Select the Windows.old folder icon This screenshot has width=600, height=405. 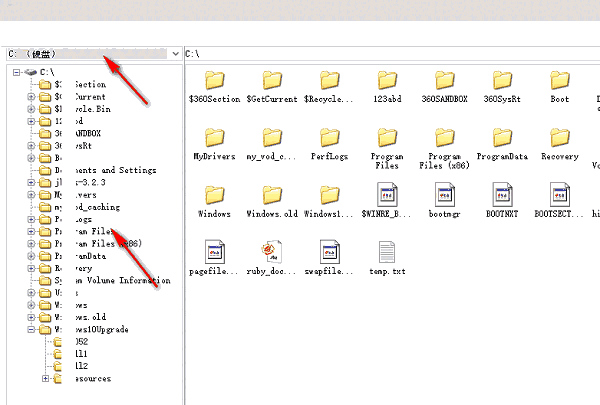tap(271, 194)
